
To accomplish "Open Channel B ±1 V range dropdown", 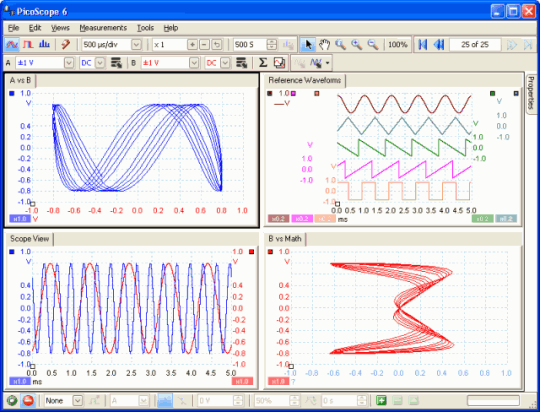I will [x=194, y=63].
